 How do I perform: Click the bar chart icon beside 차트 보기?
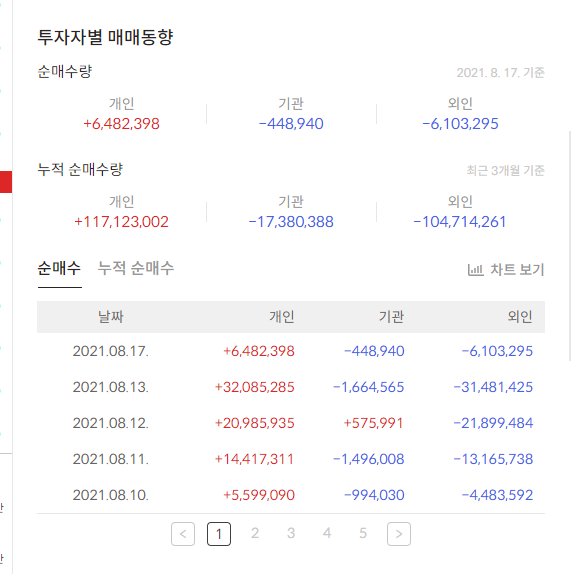coord(475,270)
